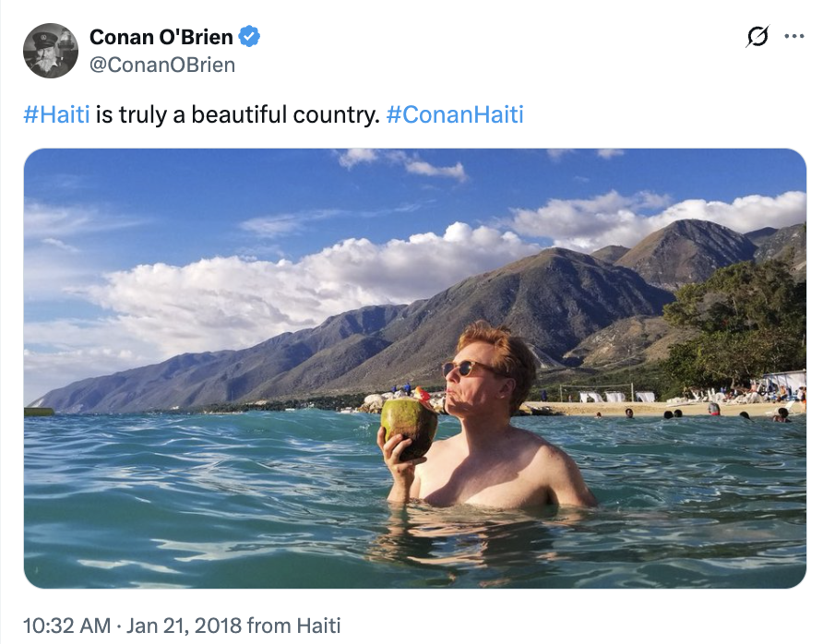Image resolution: width=823 pixels, height=644 pixels.
Task: Open Conan O'Brien's profile avatar
Action: tap(50, 50)
